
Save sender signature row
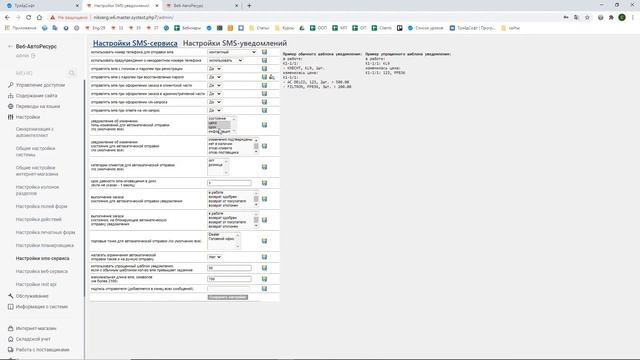tap(264, 289)
